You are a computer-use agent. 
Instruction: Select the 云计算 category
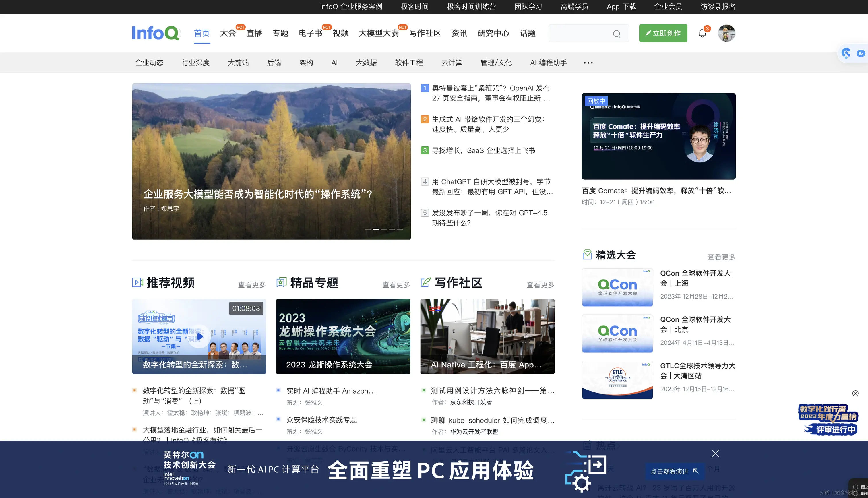click(x=452, y=63)
